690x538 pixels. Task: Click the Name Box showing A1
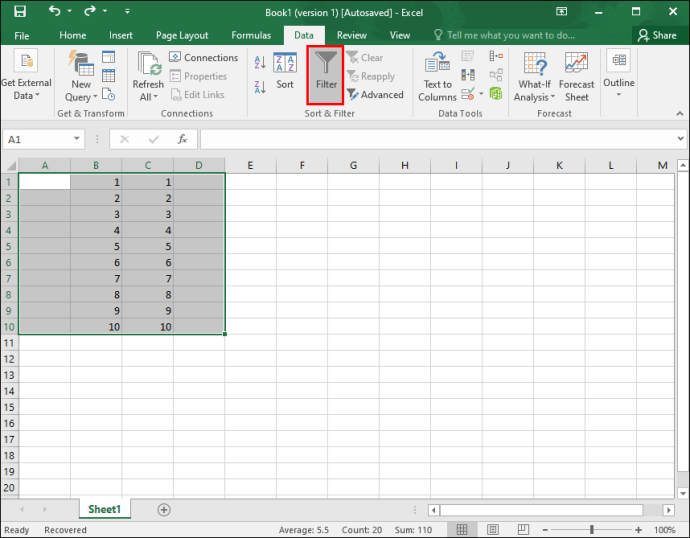45,139
